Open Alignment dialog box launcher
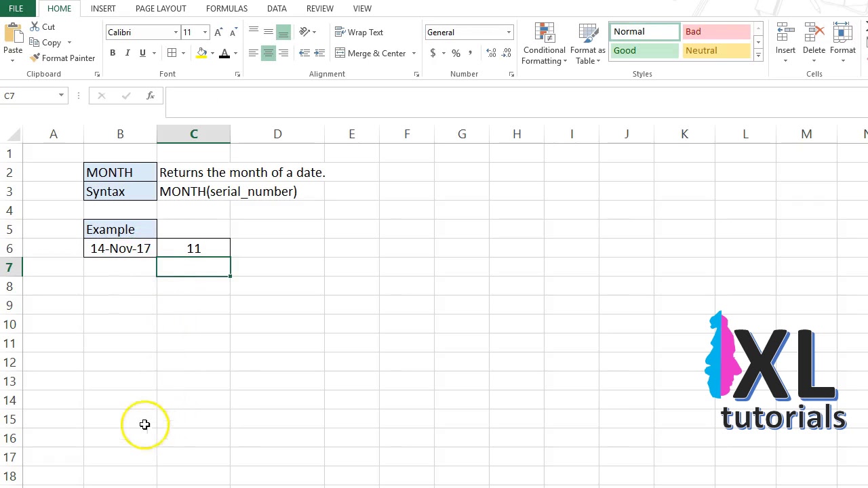 (x=416, y=75)
